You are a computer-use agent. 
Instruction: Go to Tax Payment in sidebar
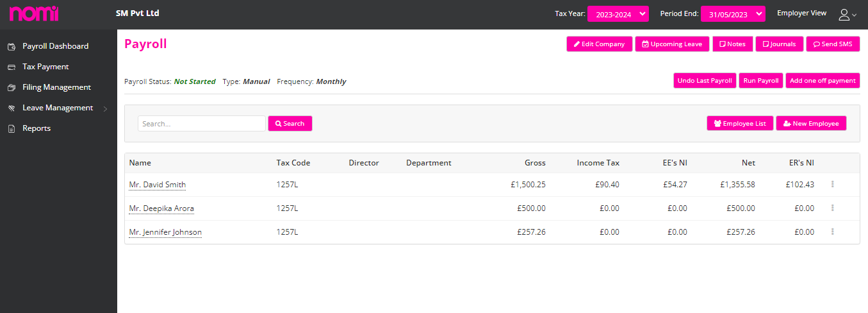pyautogui.click(x=45, y=67)
